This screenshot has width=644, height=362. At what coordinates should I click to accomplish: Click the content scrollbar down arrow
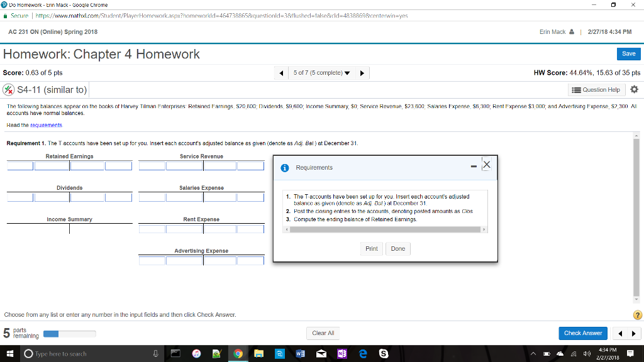click(x=636, y=300)
